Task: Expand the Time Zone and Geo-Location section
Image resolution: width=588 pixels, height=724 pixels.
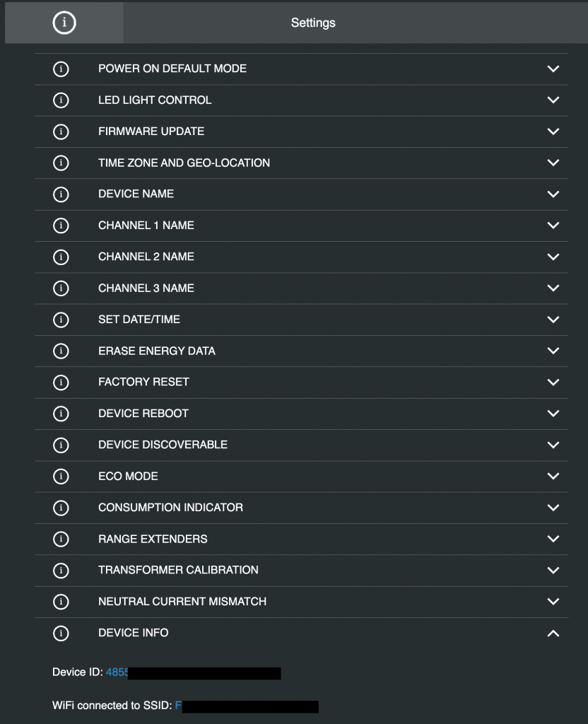Action: coord(553,163)
